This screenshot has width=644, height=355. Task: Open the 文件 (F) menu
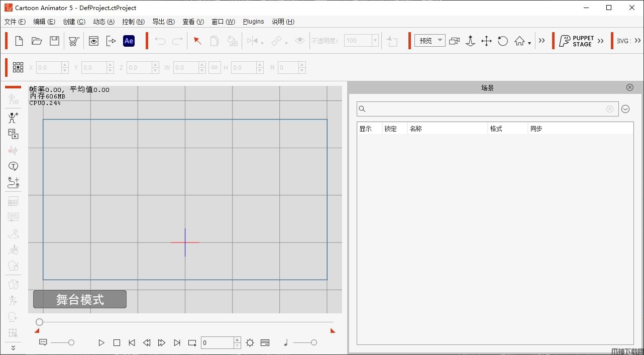tap(15, 22)
